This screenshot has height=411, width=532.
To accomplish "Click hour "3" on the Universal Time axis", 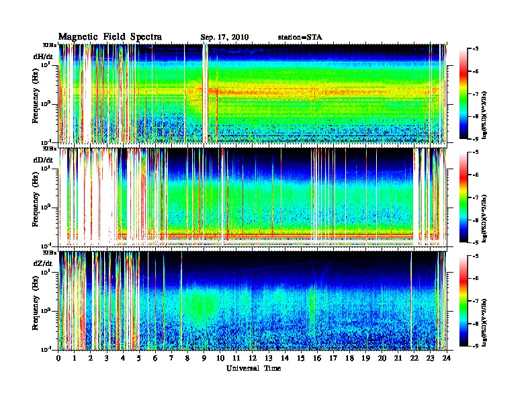I will (x=107, y=358).
